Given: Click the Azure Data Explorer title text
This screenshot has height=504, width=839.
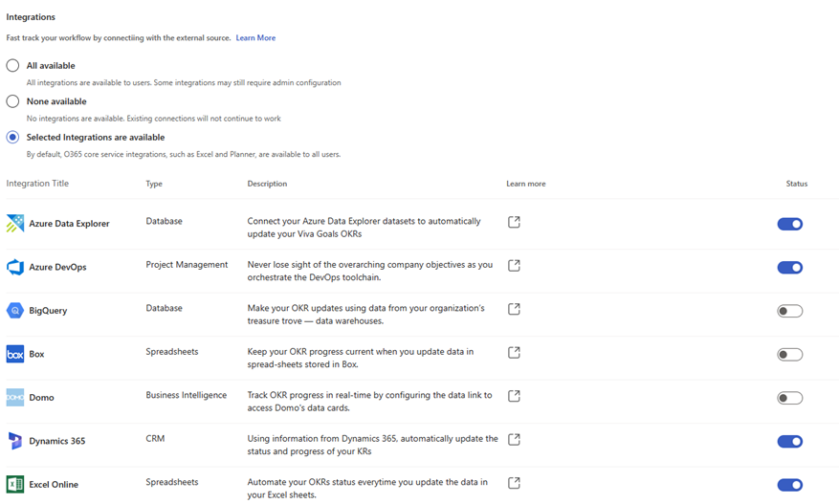Looking at the screenshot, I should click(x=69, y=224).
